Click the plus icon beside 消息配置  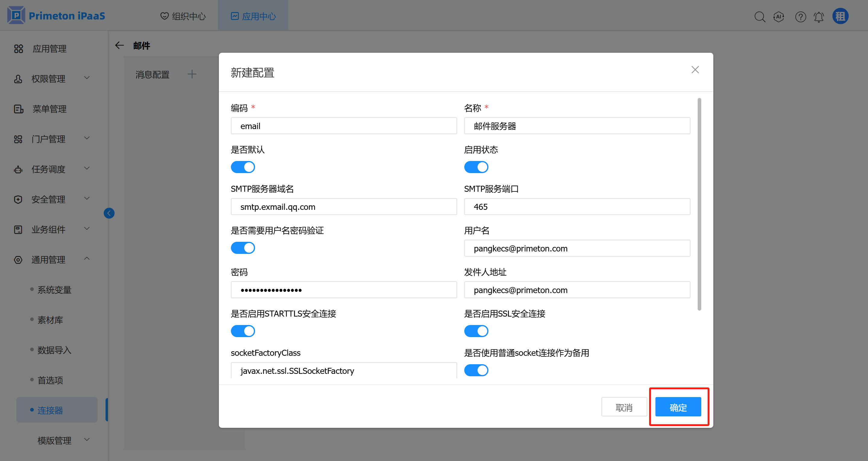pos(192,74)
